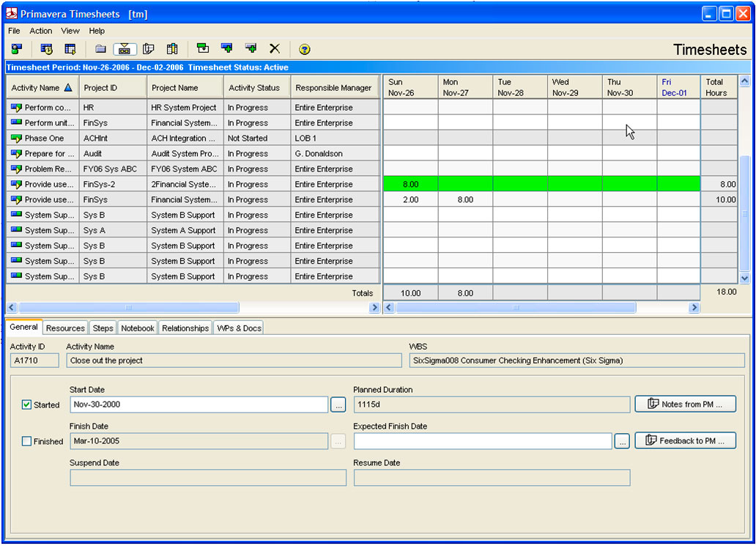Click the blue bar with green plus icon
Image resolution: width=756 pixels, height=546 pixels.
226,48
